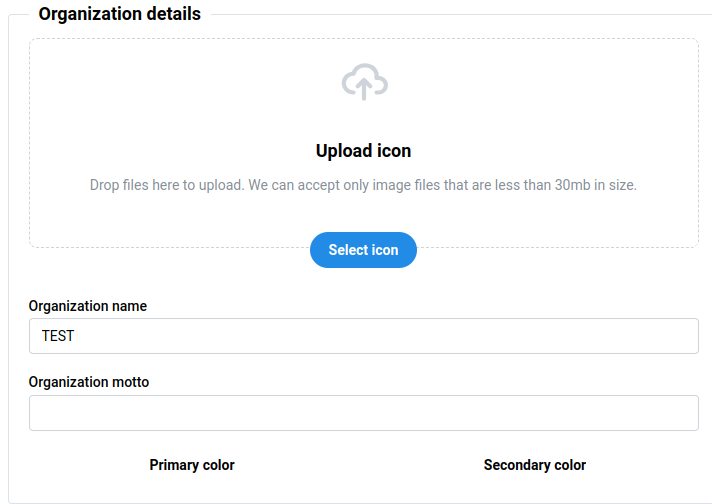Screen dimensions: 712x504
Task: Click the upward arrow inside the cloud
Action: [364, 88]
